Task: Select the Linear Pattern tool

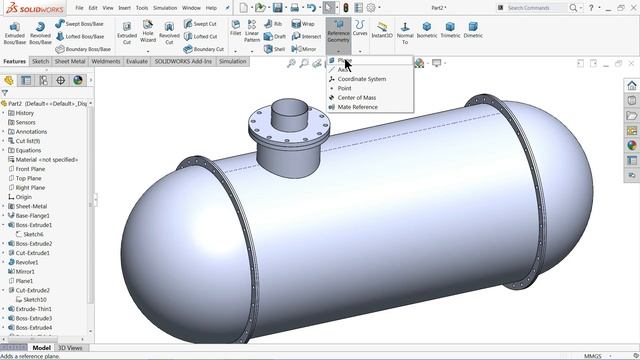Action: pyautogui.click(x=252, y=31)
